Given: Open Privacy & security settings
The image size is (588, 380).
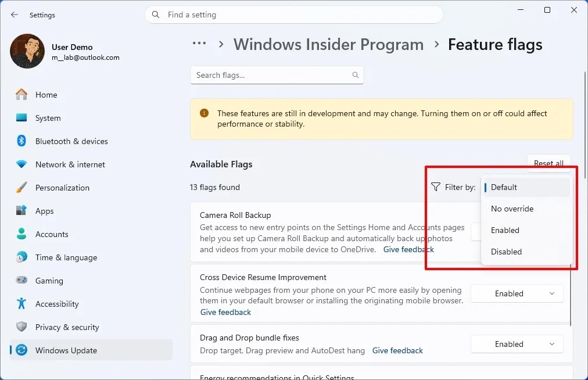Looking at the screenshot, I should 67,327.
